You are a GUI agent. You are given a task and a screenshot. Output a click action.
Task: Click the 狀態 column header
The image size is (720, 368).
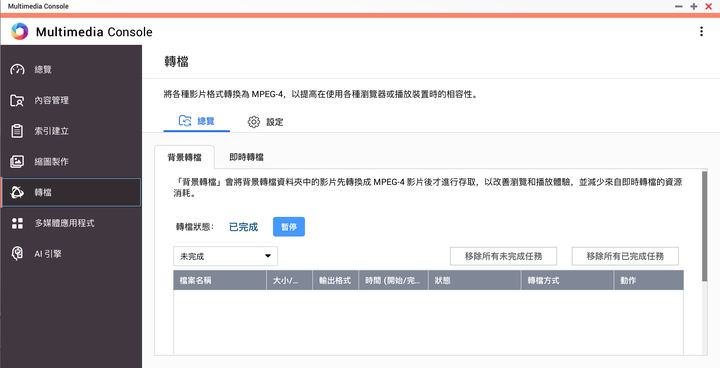pos(475,280)
